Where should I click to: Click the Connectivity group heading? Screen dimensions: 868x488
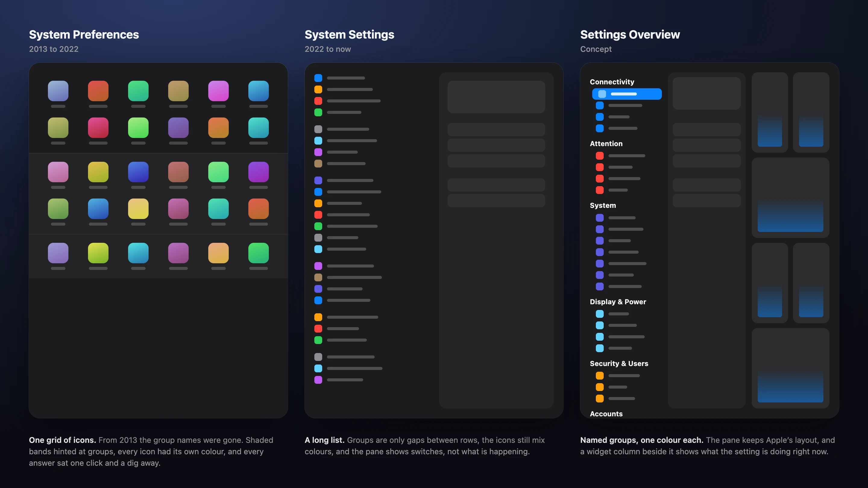click(612, 82)
